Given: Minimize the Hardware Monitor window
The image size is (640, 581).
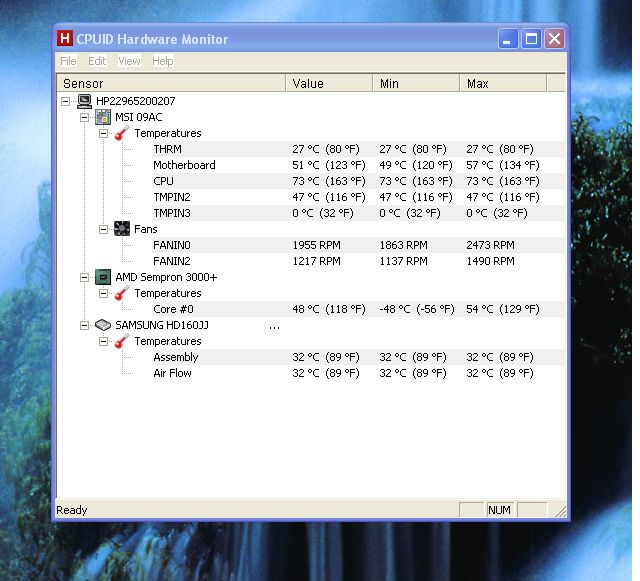Looking at the screenshot, I should coord(508,39).
